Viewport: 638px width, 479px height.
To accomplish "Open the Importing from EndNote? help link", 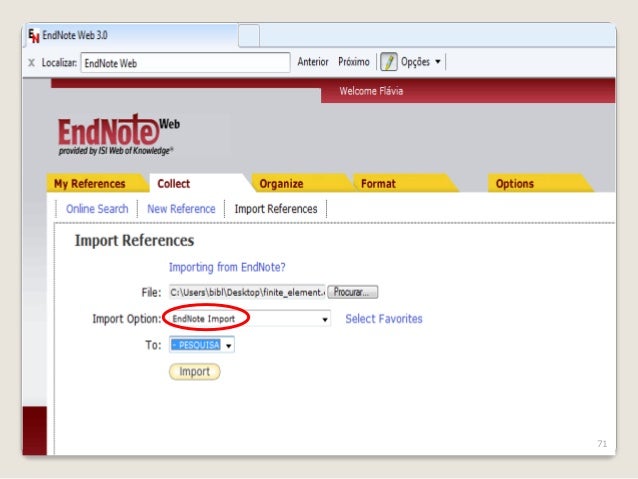I will (x=227, y=267).
